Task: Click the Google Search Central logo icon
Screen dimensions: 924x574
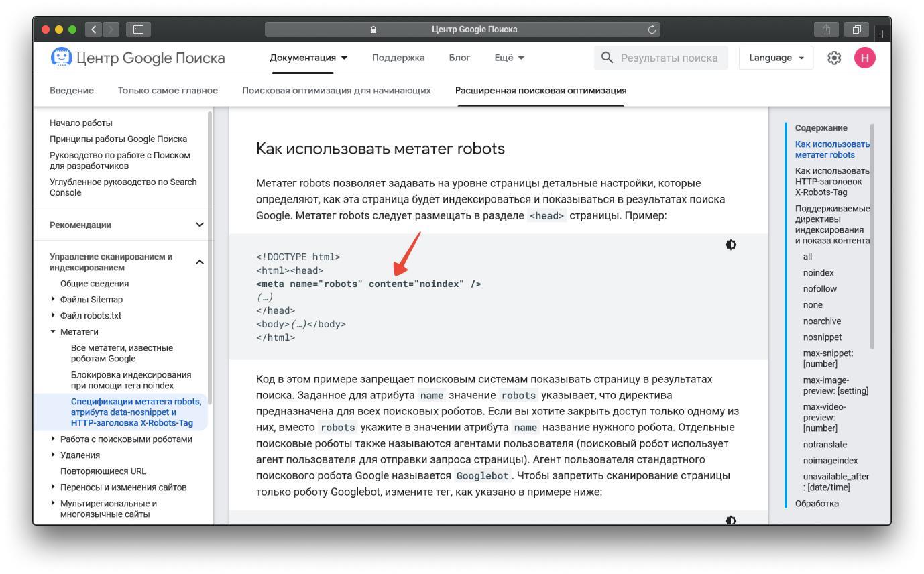Action: [x=61, y=58]
